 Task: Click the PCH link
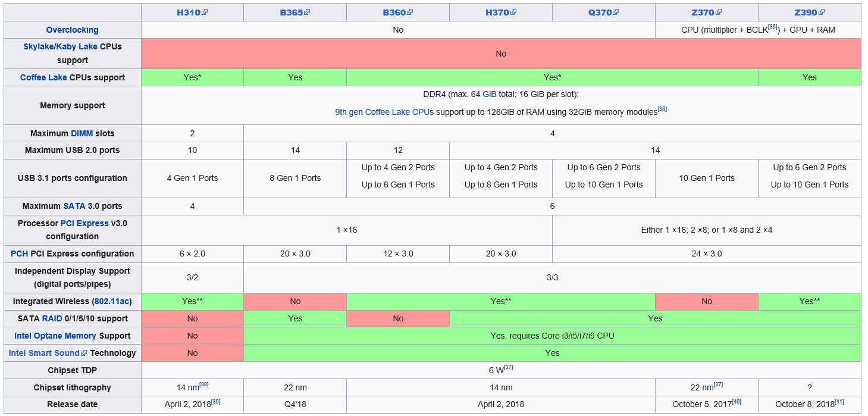pyautogui.click(x=20, y=254)
